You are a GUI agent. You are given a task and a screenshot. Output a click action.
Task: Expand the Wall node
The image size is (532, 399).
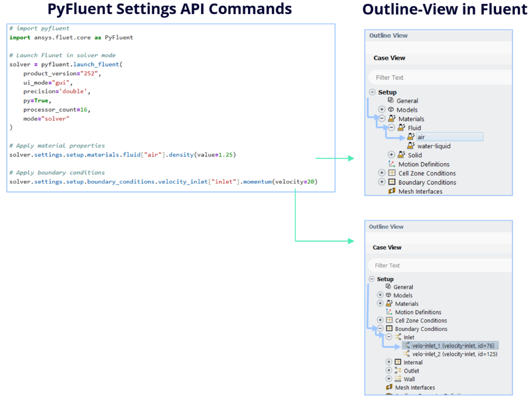(x=389, y=379)
